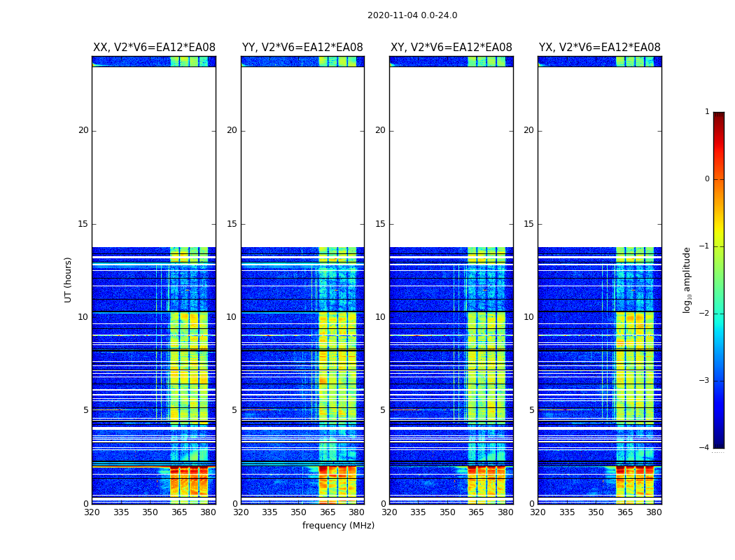This screenshot has width=735, height=560.
Task: Click the log10 amplitude colorbar label
Action: tap(687, 280)
